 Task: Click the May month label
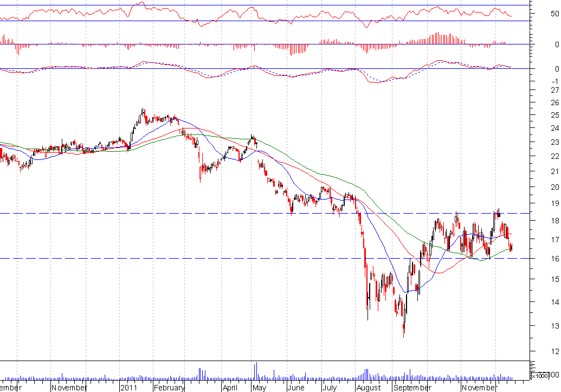coord(260,388)
